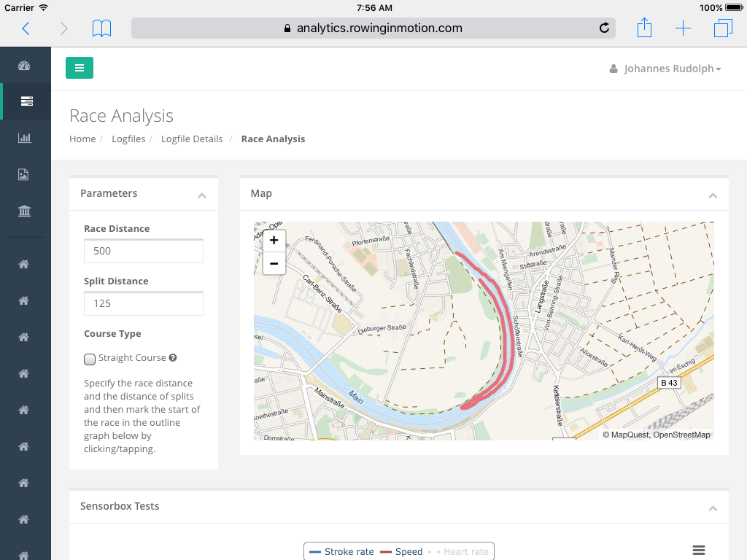Click the dashboard gauge icon in sidebar
The height and width of the screenshot is (560, 747).
[x=24, y=66]
